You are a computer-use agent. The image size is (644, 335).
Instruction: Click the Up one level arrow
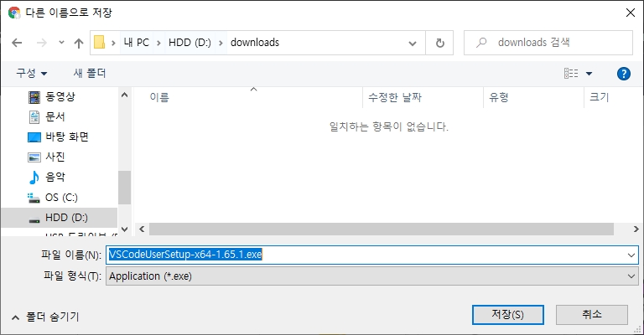pyautogui.click(x=79, y=43)
